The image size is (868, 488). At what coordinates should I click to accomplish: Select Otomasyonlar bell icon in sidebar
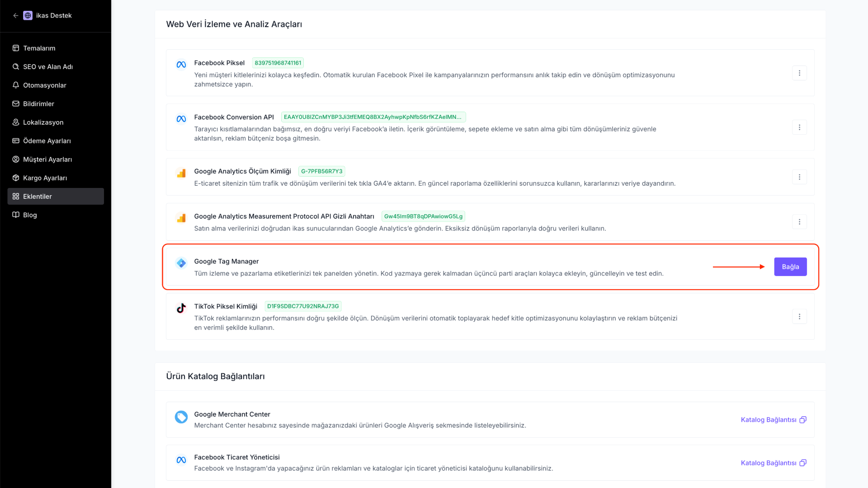coord(16,85)
